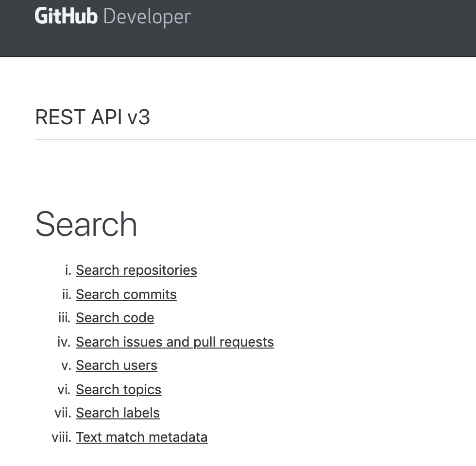This screenshot has width=476, height=466.
Task: Navigate to the Search users section
Action: tap(117, 365)
